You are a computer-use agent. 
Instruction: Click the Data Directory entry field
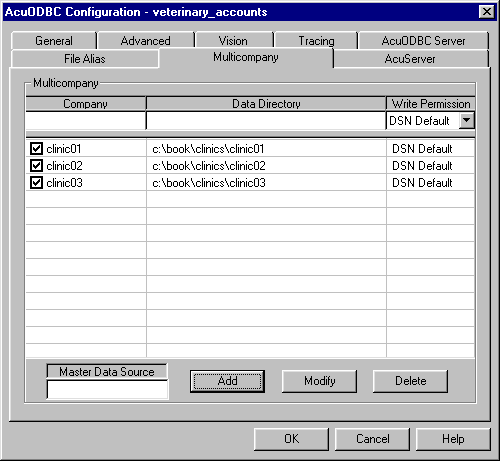click(266, 120)
